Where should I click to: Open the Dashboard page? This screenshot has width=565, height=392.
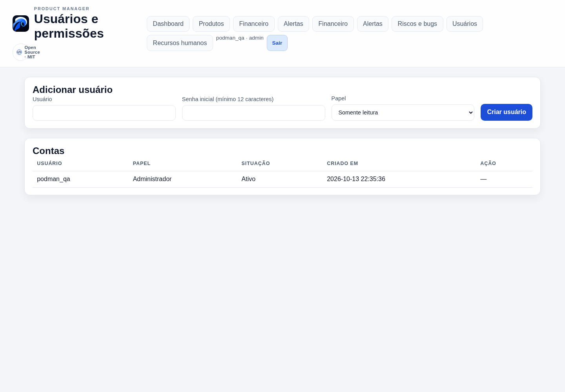tap(168, 24)
